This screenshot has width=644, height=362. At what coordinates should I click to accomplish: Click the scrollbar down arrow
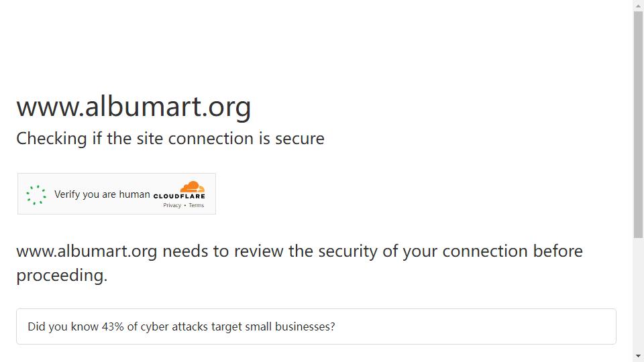coord(638,356)
